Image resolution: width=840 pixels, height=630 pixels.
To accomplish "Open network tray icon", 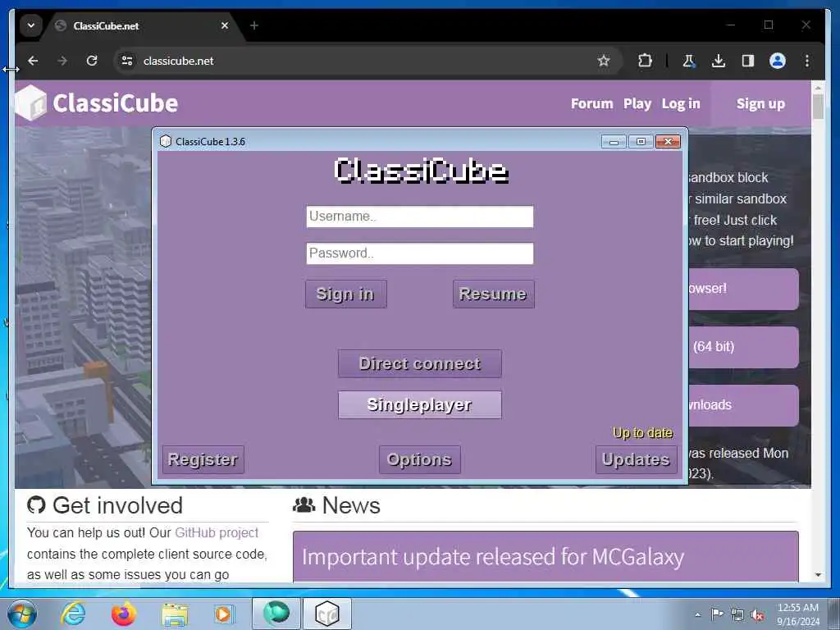I will pyautogui.click(x=737, y=615).
